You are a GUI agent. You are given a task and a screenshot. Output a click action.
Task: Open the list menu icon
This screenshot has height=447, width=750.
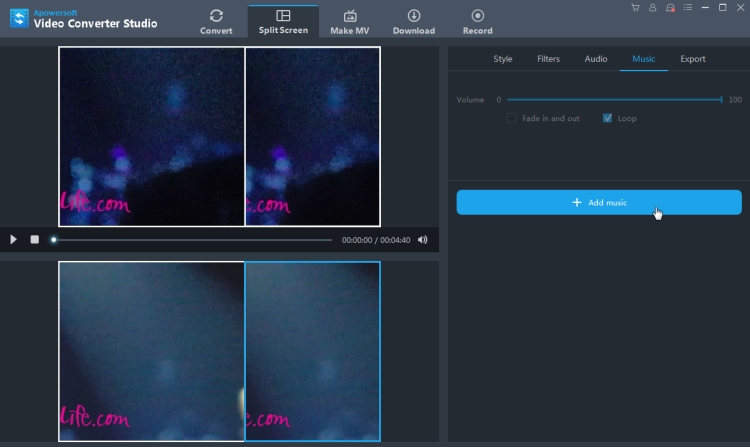[688, 8]
